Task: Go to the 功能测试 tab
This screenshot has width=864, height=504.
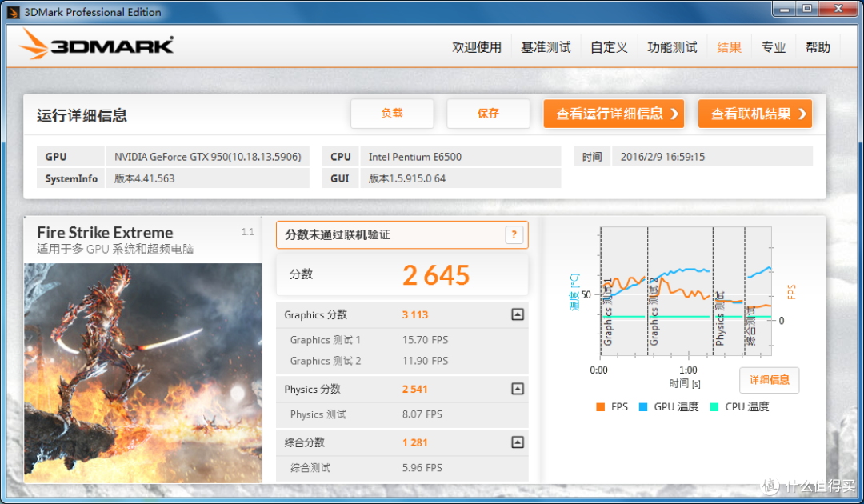Action: pyautogui.click(x=672, y=47)
